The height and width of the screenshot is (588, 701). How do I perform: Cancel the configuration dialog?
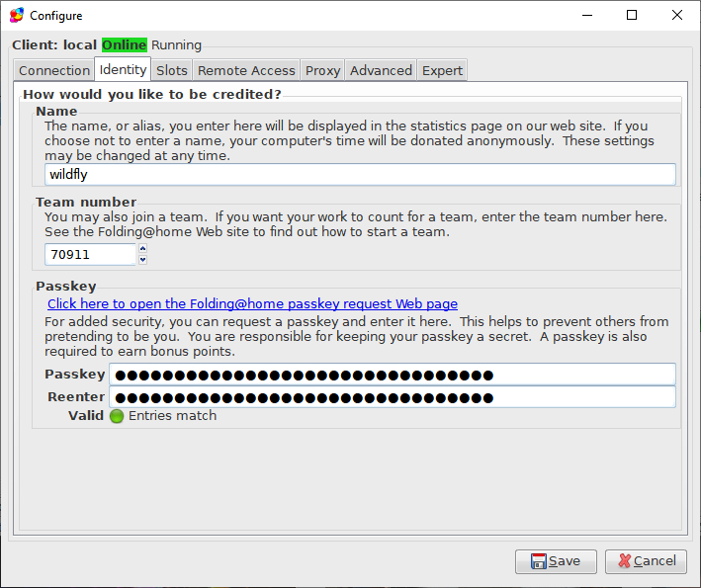click(x=646, y=561)
